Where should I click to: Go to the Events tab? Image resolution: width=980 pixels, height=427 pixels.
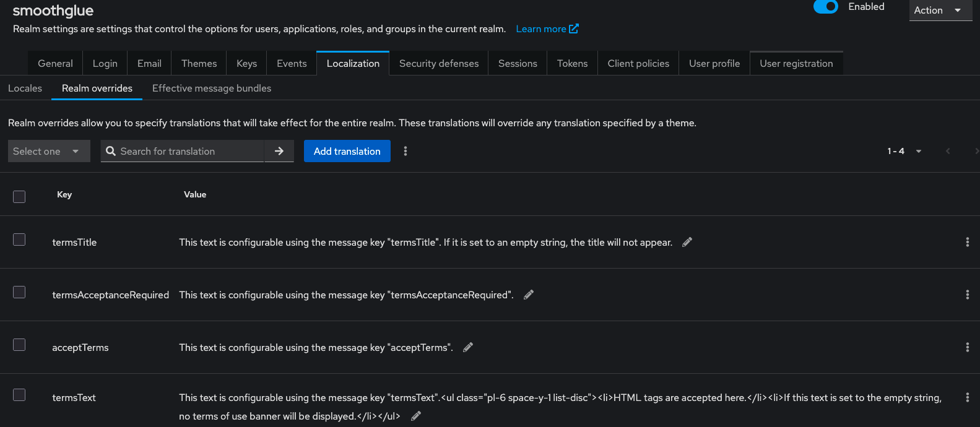pyautogui.click(x=292, y=63)
